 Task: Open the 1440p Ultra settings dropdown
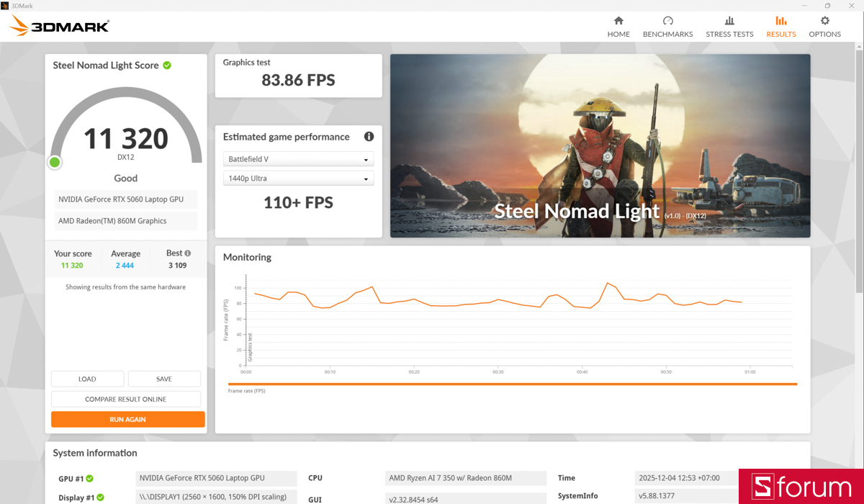tap(298, 178)
